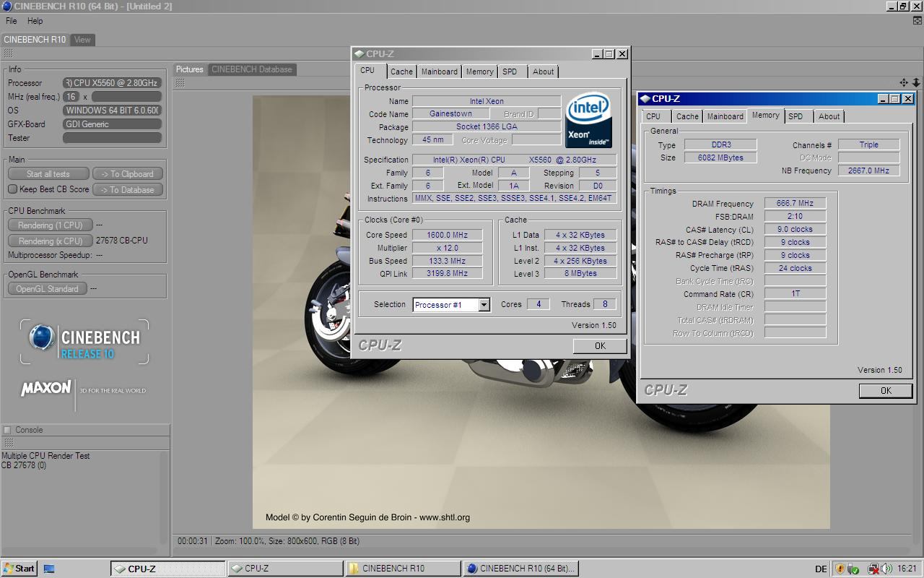The width and height of the screenshot is (924, 578).
Task: Run the OpenGL Standard benchmark
Action: 48,288
